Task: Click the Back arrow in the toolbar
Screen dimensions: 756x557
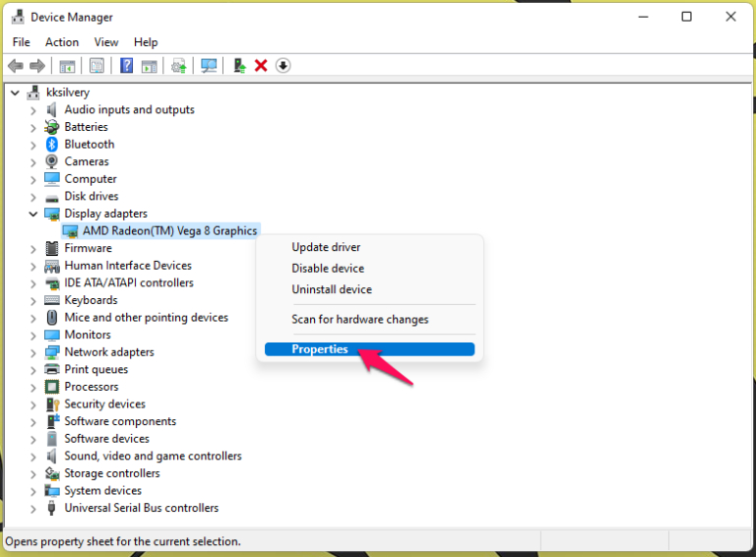Action: 15,66
